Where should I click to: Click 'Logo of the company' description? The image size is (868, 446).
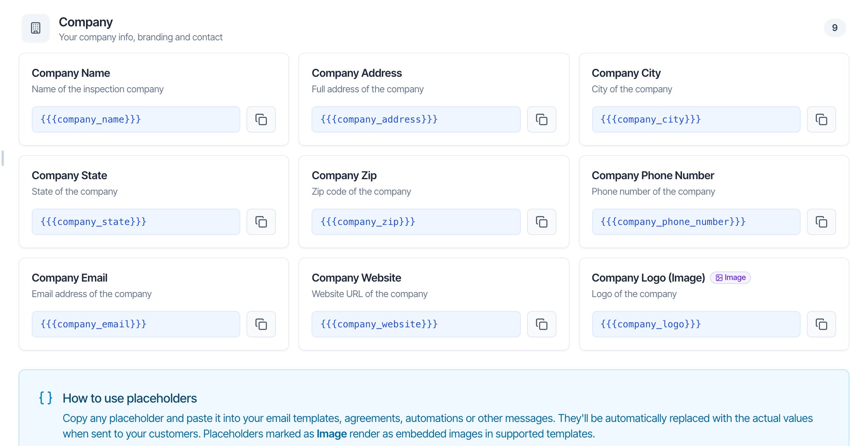pyautogui.click(x=634, y=294)
